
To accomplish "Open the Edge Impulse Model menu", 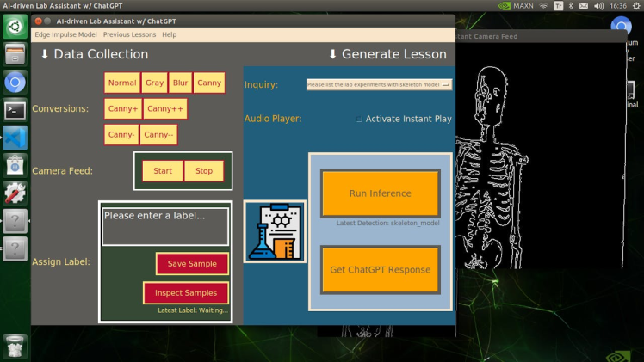I will pyautogui.click(x=65, y=34).
